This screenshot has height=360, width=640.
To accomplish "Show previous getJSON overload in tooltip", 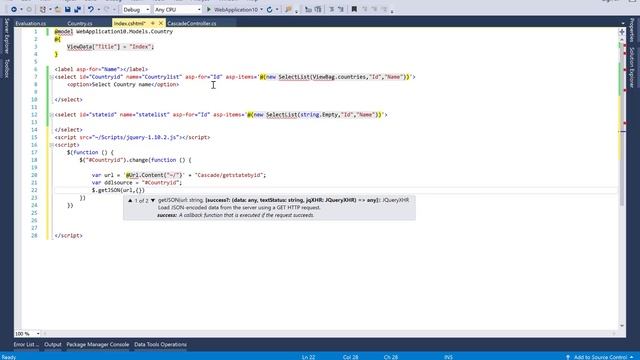I will (x=130, y=200).
